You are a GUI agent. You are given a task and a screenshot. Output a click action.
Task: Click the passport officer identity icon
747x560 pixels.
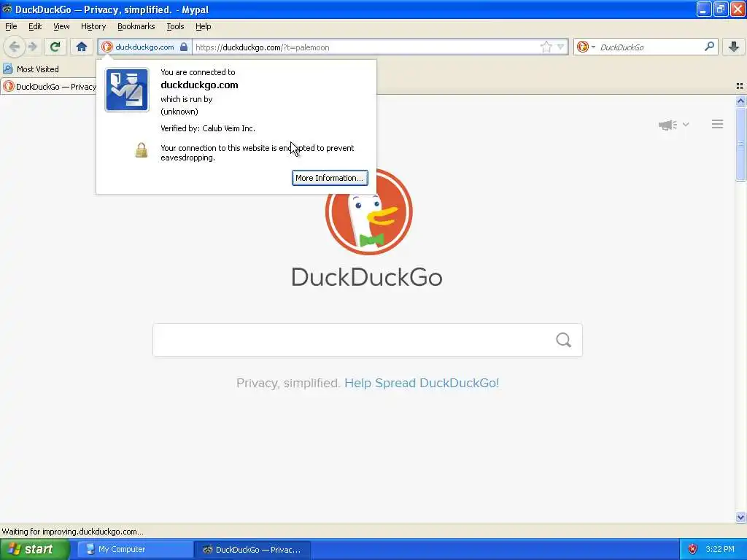pos(127,90)
